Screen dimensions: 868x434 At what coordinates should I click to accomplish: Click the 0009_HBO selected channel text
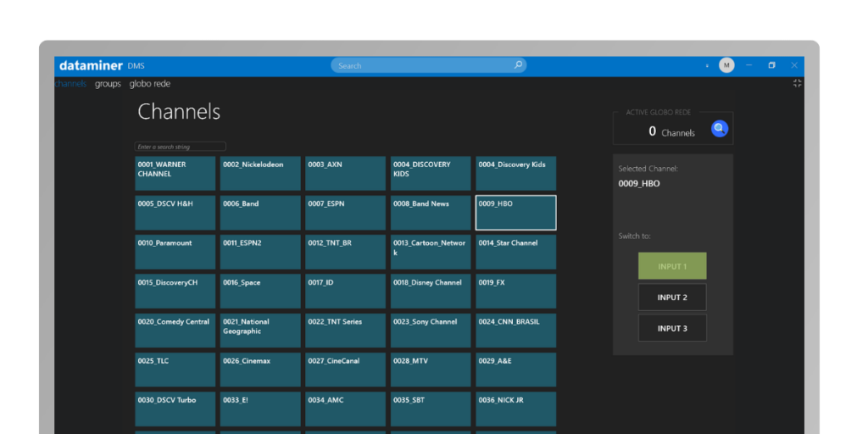[x=639, y=184]
